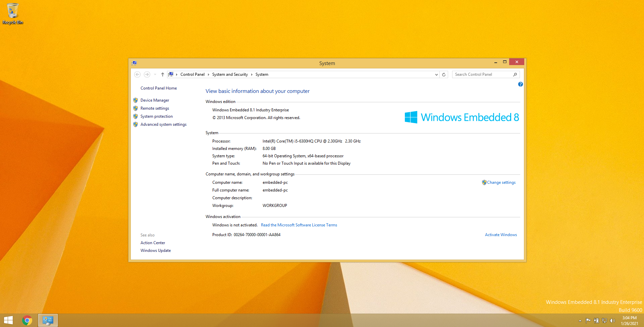Click the shield icon beside Remote settings
644x327 pixels.
[x=136, y=108]
